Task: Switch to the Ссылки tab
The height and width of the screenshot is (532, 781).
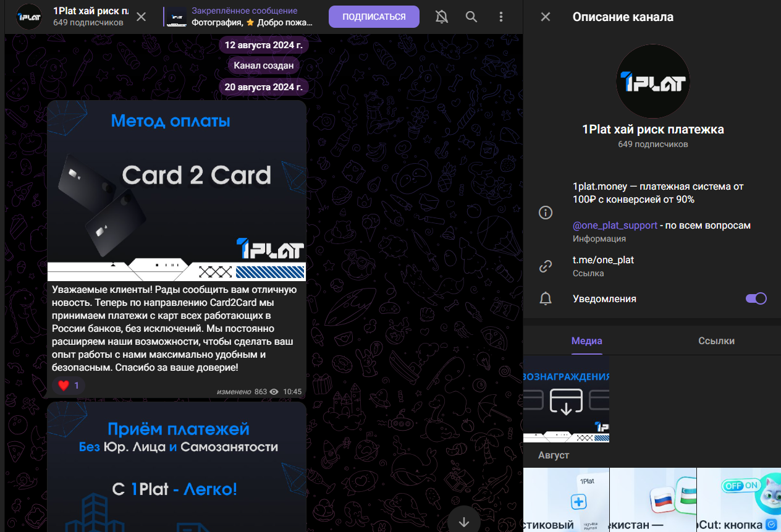Action: point(716,340)
